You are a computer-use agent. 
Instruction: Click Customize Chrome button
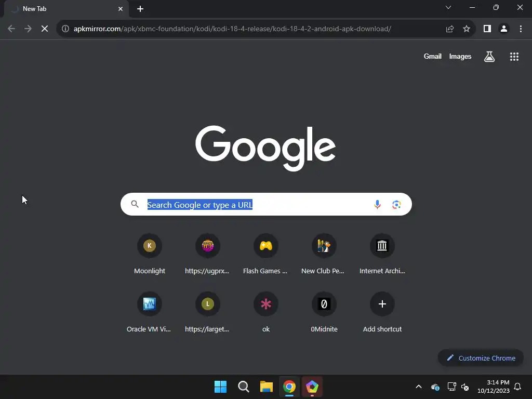click(x=481, y=358)
